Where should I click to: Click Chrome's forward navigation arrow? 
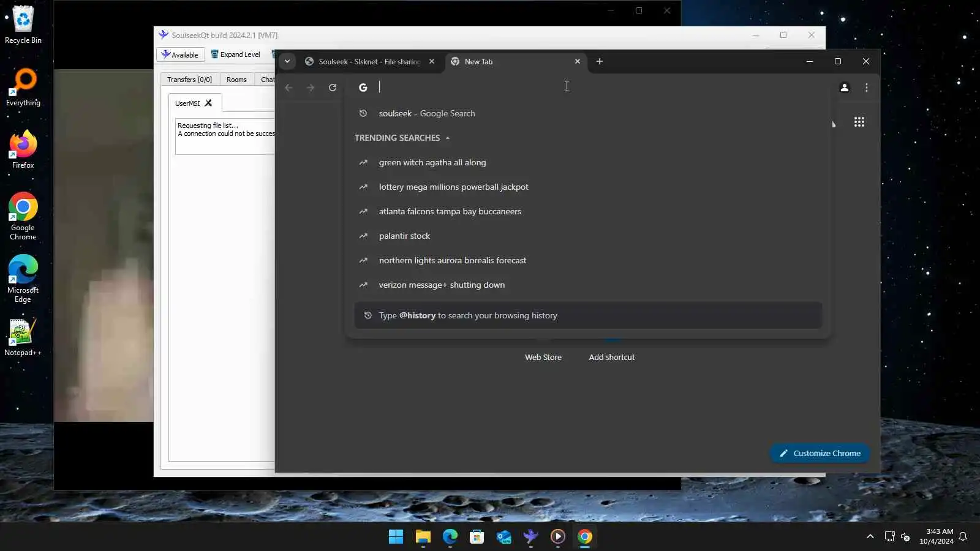pyautogui.click(x=311, y=88)
